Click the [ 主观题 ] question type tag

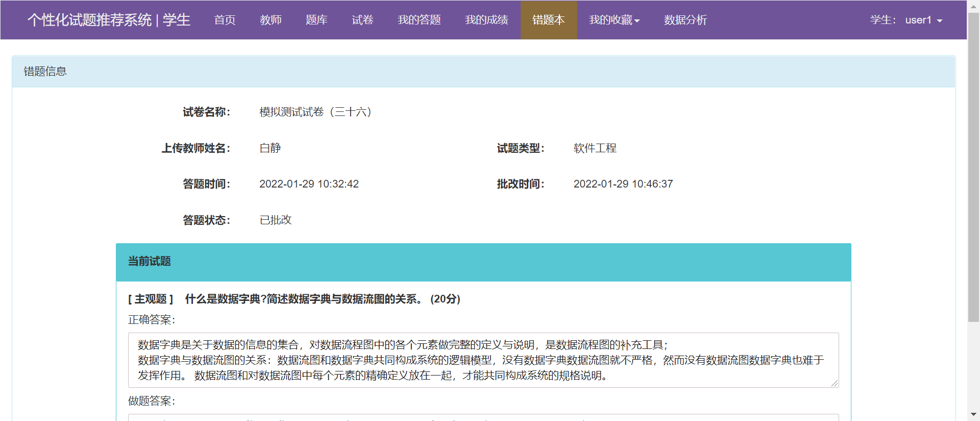point(151,299)
